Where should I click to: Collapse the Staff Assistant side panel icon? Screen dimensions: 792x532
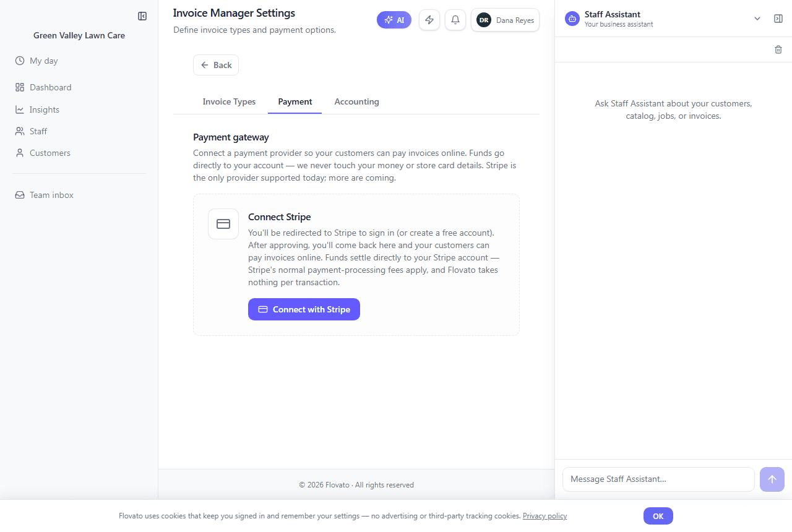[x=778, y=19]
